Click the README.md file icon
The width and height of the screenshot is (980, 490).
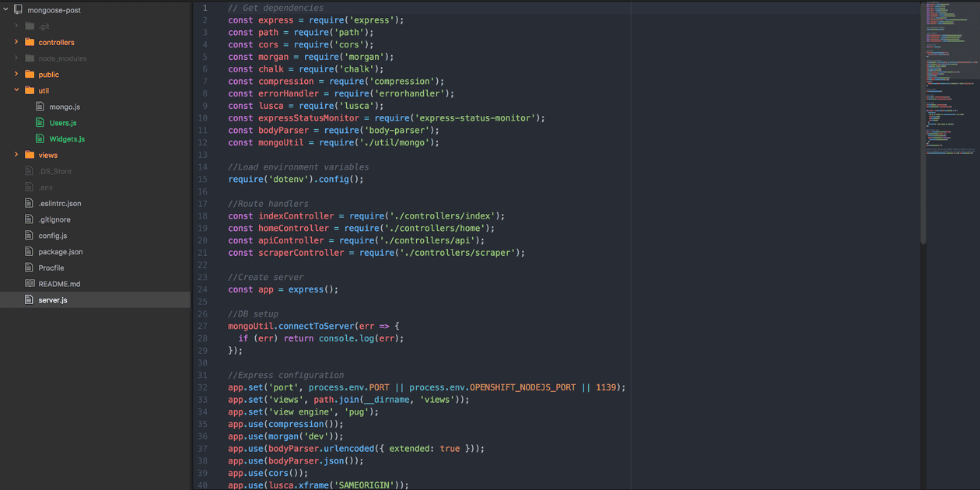click(29, 283)
